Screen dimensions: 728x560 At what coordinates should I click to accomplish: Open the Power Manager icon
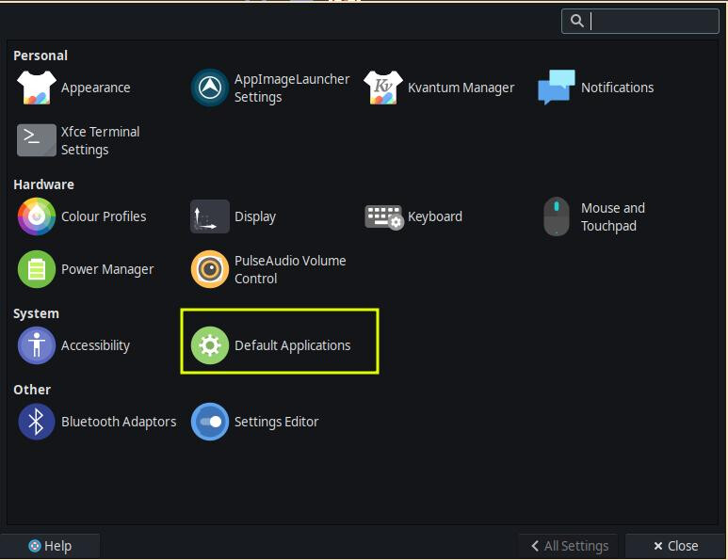37,269
